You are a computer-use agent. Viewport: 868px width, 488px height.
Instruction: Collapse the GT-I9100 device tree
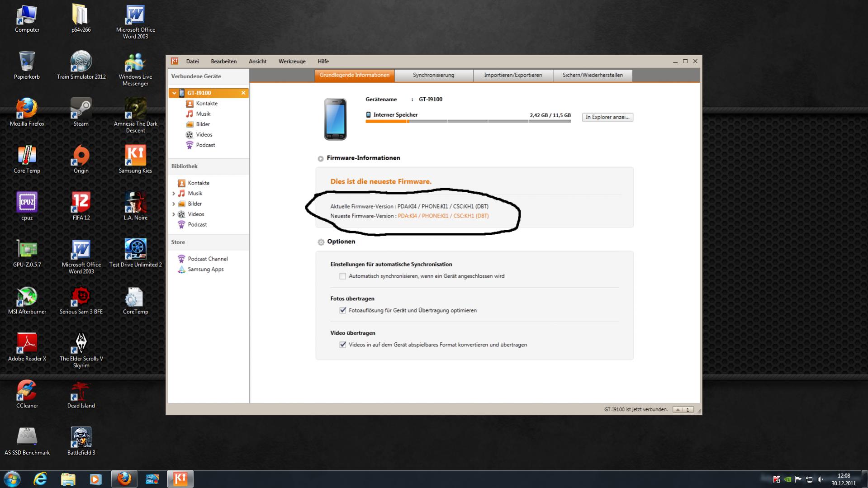[174, 93]
